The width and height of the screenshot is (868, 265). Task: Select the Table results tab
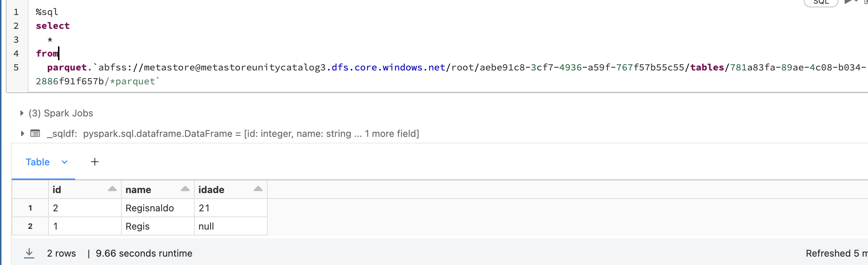38,162
